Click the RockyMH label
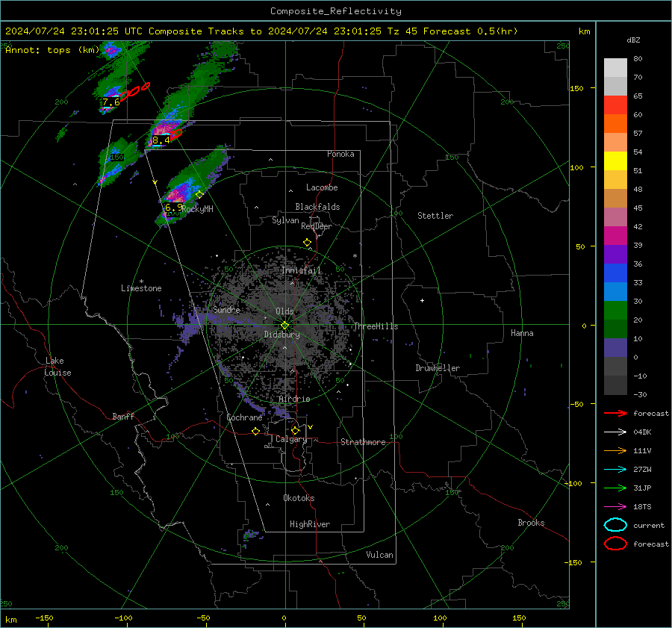This screenshot has width=672, height=628. (197, 209)
